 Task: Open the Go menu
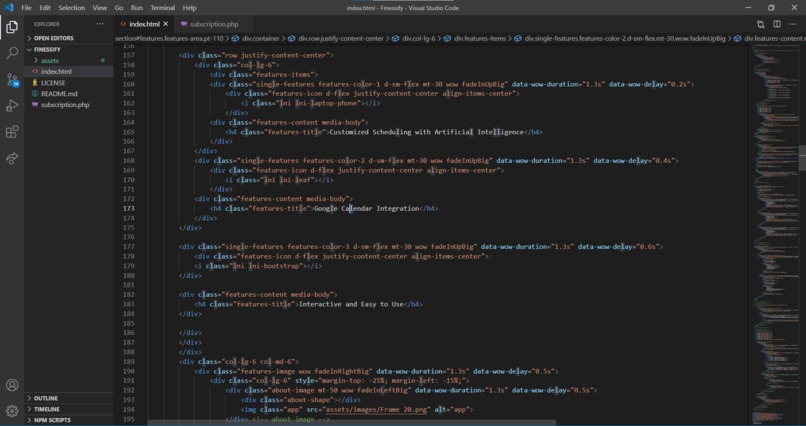pos(119,8)
